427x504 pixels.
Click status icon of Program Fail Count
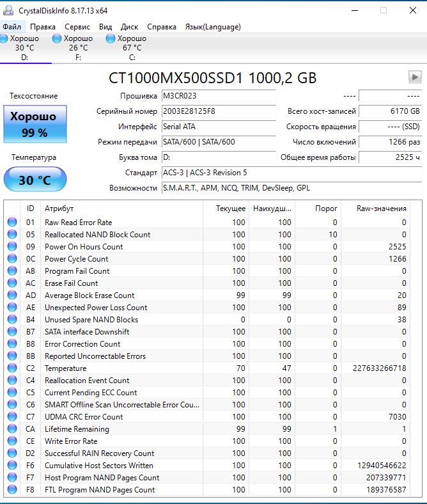12,271
